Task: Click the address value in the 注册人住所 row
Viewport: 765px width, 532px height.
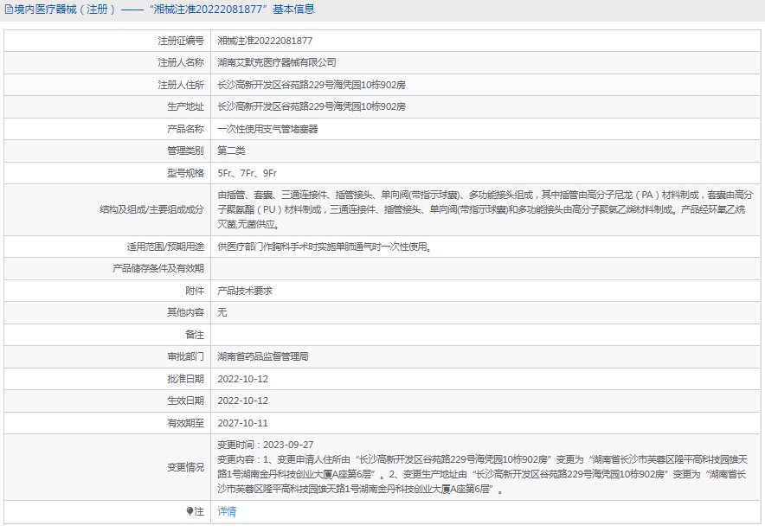Action: coord(312,85)
